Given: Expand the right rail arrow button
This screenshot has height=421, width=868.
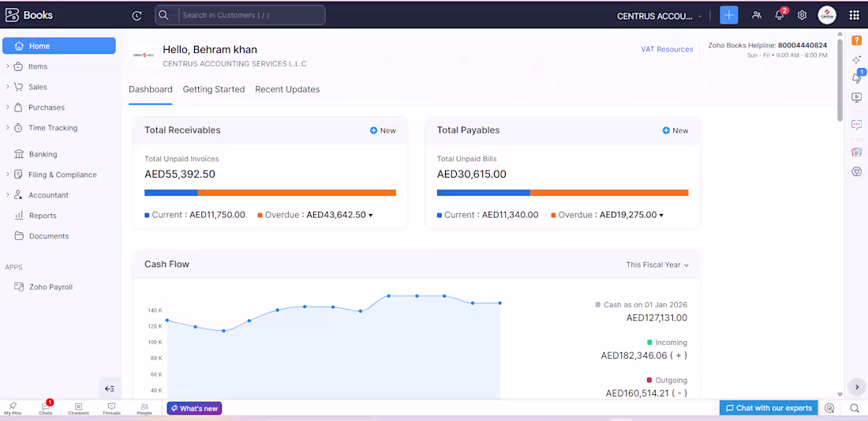Looking at the screenshot, I should (857, 387).
